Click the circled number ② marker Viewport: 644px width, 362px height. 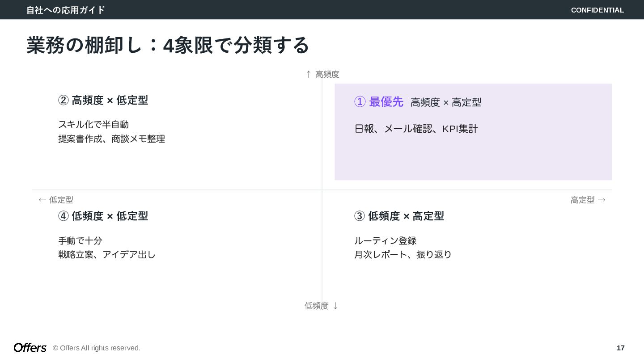tap(64, 100)
